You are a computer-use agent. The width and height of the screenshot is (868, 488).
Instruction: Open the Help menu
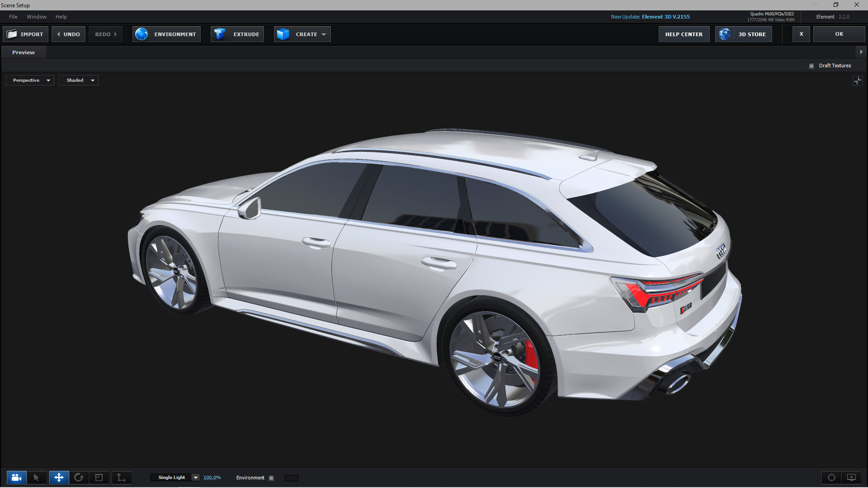click(61, 17)
